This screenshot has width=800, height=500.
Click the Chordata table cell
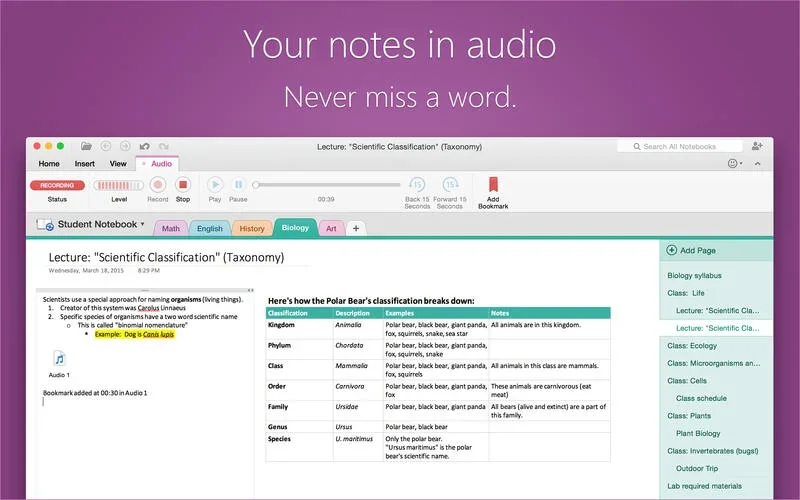[358, 349]
